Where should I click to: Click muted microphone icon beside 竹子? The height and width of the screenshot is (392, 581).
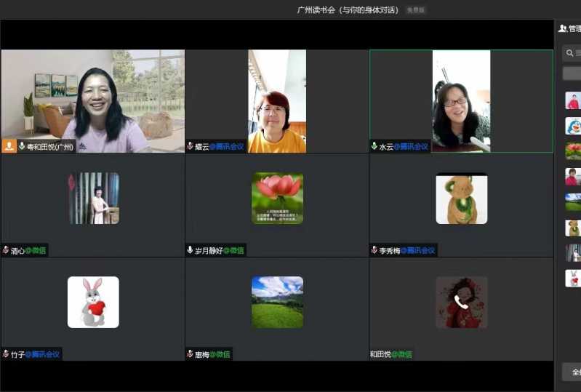point(6,354)
